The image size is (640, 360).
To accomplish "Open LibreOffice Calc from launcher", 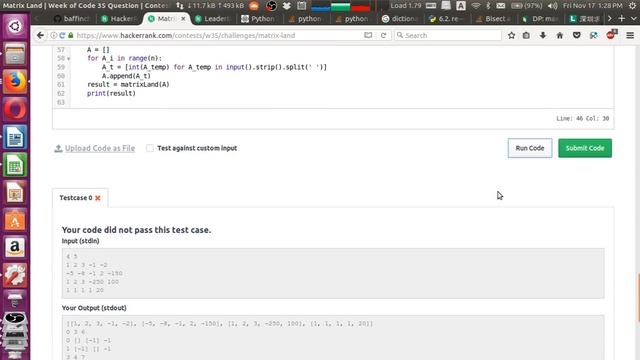I will [x=15, y=165].
